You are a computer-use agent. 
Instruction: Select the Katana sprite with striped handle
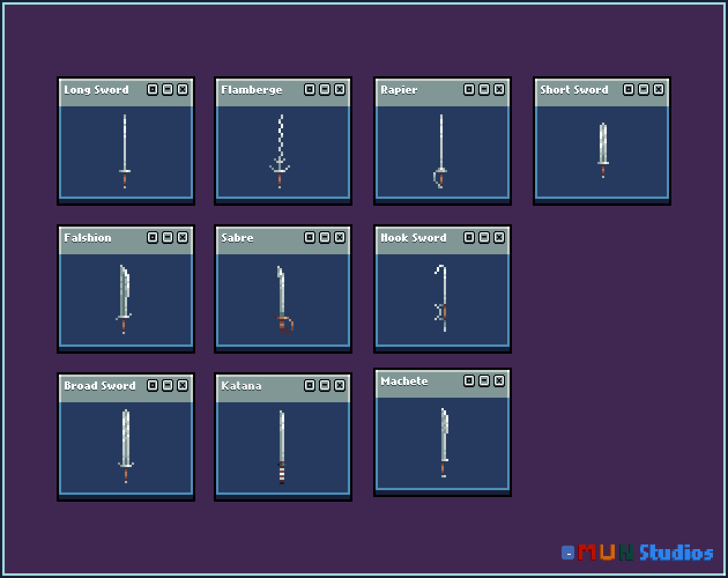[x=282, y=445]
